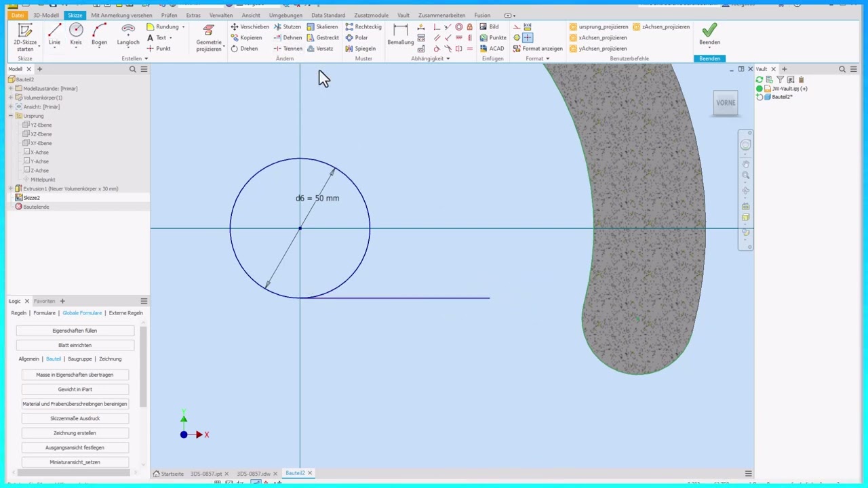The image size is (868, 488).
Task: Select the Dehnen extend tool
Action: [288, 38]
